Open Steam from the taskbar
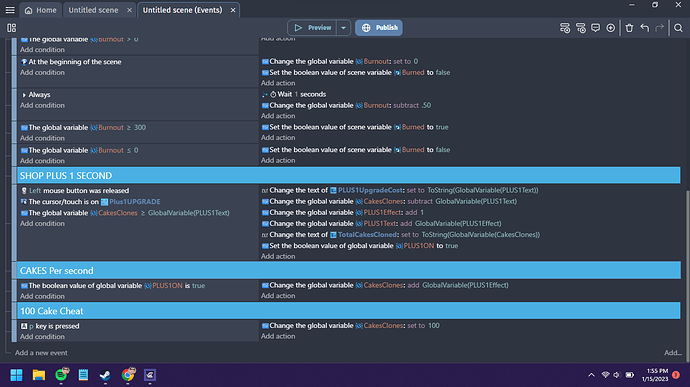 105,375
